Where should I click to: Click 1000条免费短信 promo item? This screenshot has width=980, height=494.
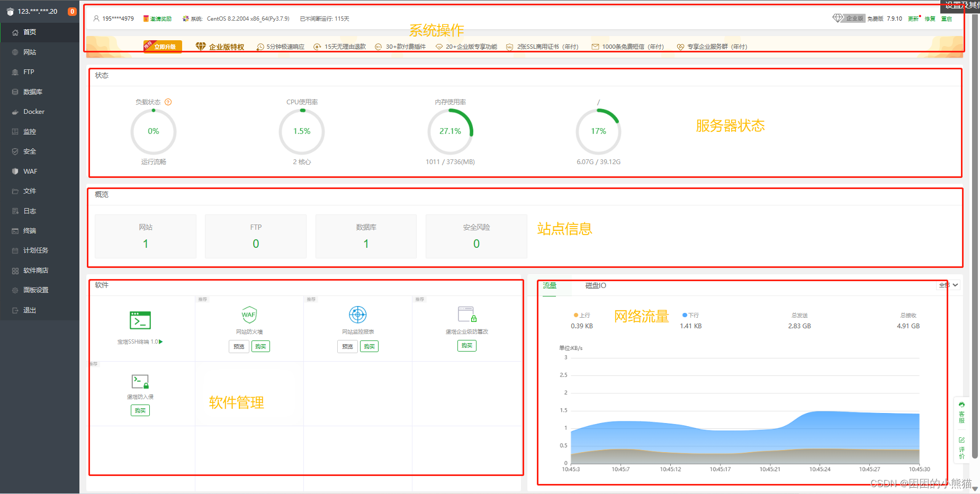[x=628, y=47]
